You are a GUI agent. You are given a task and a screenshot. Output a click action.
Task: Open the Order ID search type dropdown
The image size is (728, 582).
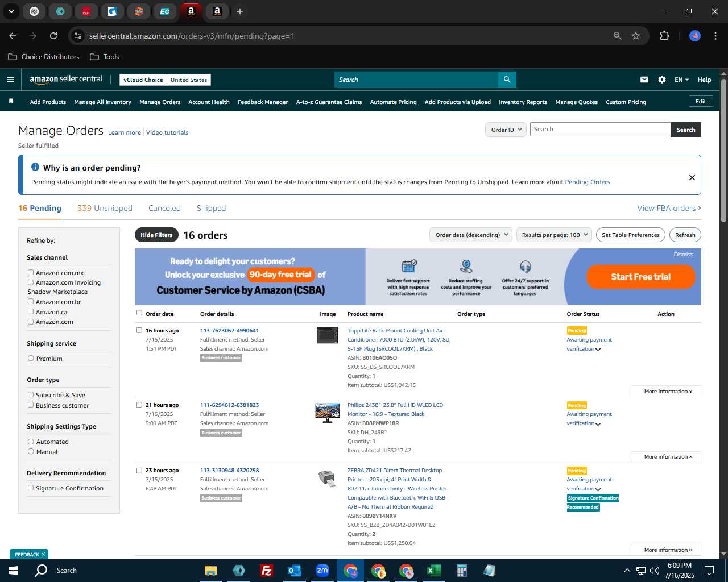[505, 130]
